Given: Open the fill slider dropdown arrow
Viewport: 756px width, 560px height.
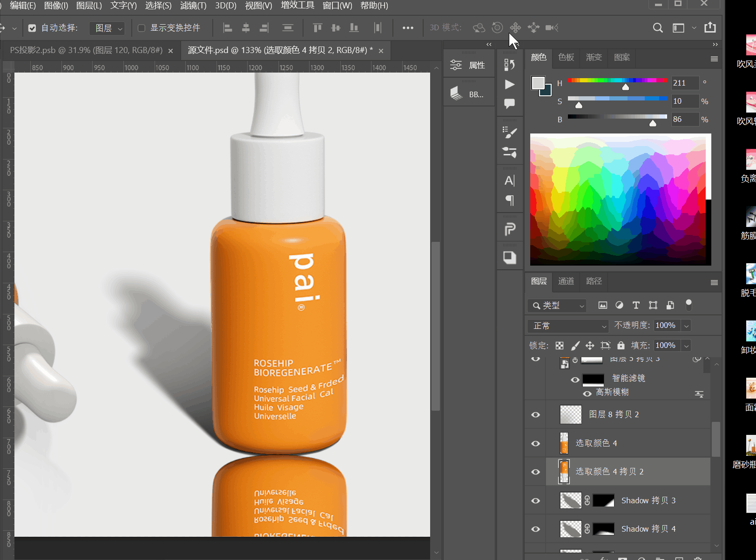Looking at the screenshot, I should click(x=686, y=346).
